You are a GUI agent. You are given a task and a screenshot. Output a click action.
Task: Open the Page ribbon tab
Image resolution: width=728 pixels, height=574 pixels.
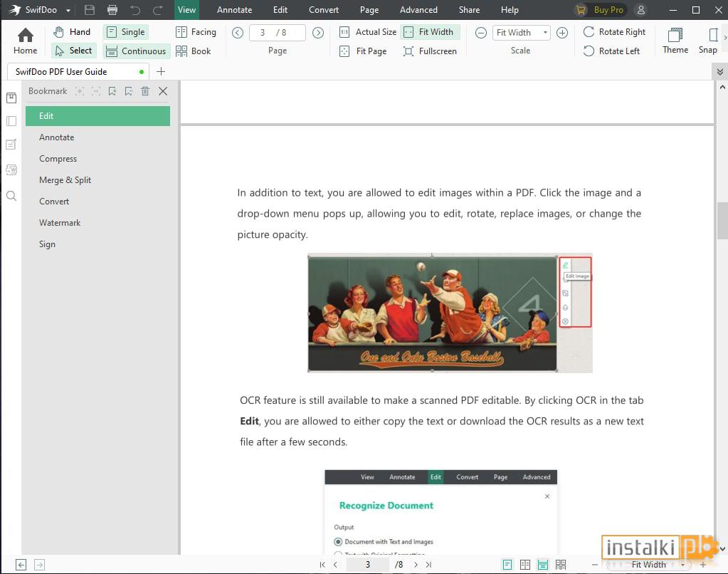369,10
